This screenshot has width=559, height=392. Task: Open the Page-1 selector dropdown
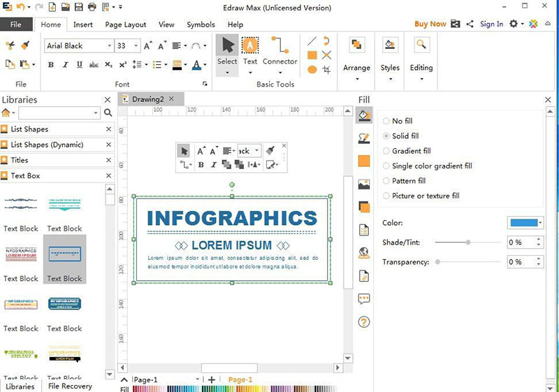197,379
